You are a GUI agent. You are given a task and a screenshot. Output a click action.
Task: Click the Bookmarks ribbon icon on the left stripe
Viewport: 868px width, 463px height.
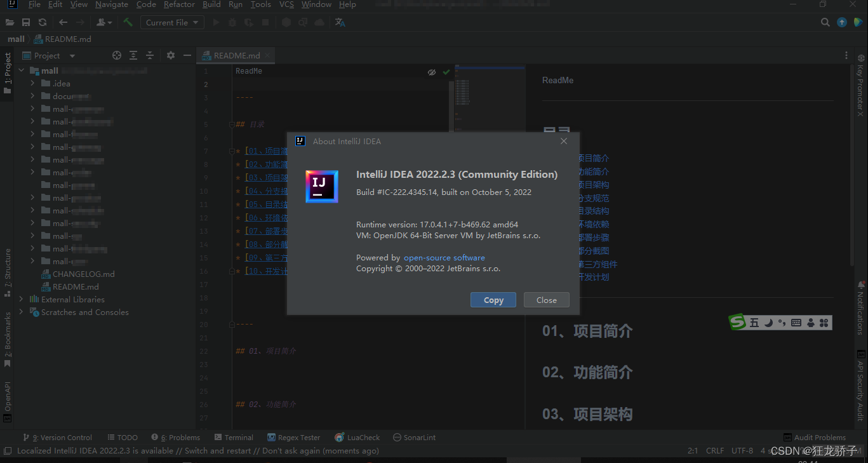[7, 364]
